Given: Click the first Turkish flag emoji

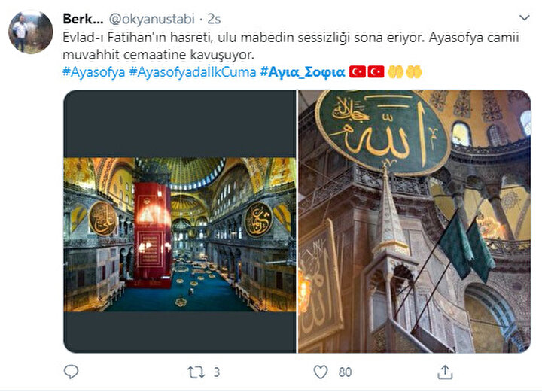Looking at the screenshot, I should point(357,71).
